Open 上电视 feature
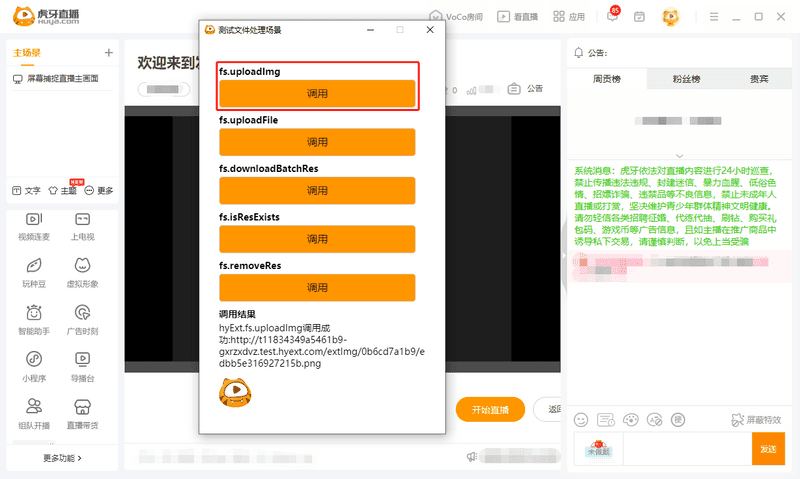Image resolution: width=800 pixels, height=479 pixels. tap(82, 226)
